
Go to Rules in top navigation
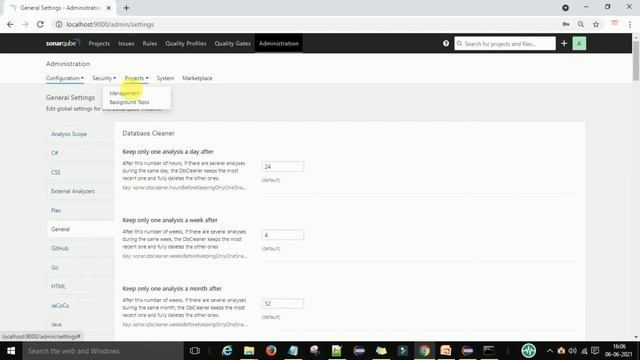150,43
